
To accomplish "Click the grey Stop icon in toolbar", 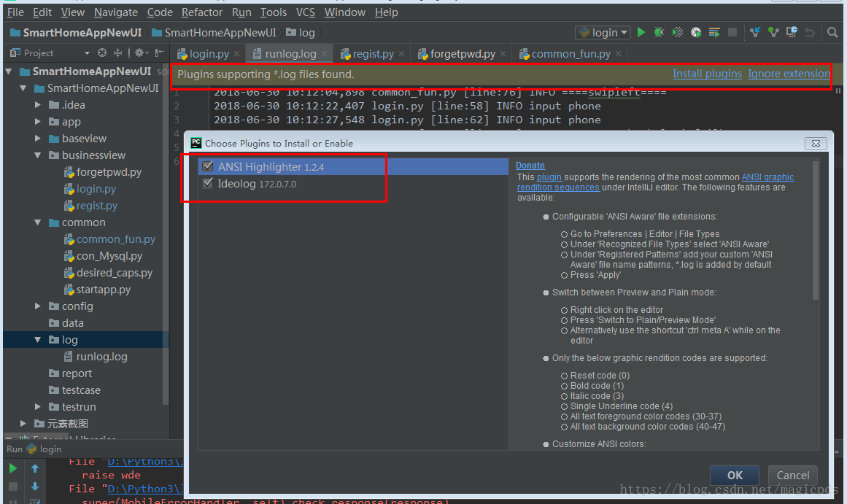I will pos(732,32).
